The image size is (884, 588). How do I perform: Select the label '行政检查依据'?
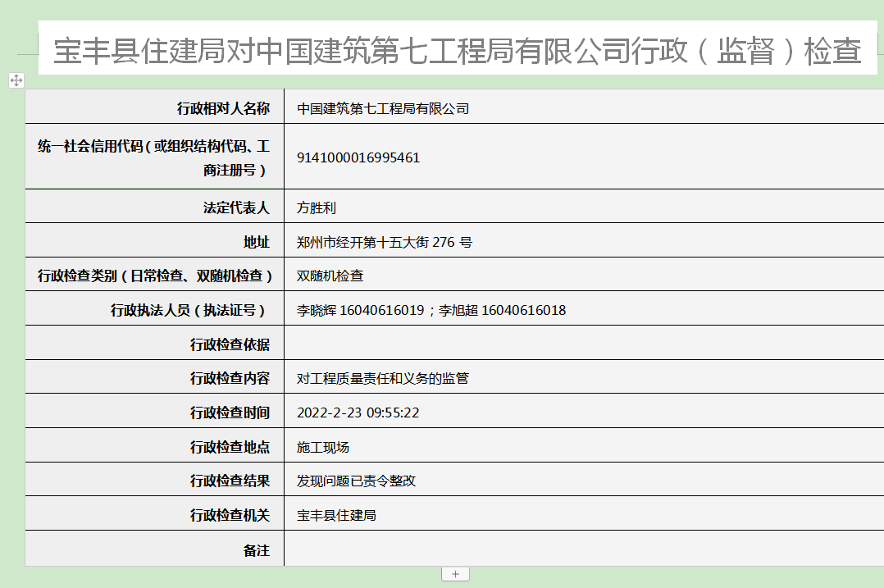tap(230, 344)
